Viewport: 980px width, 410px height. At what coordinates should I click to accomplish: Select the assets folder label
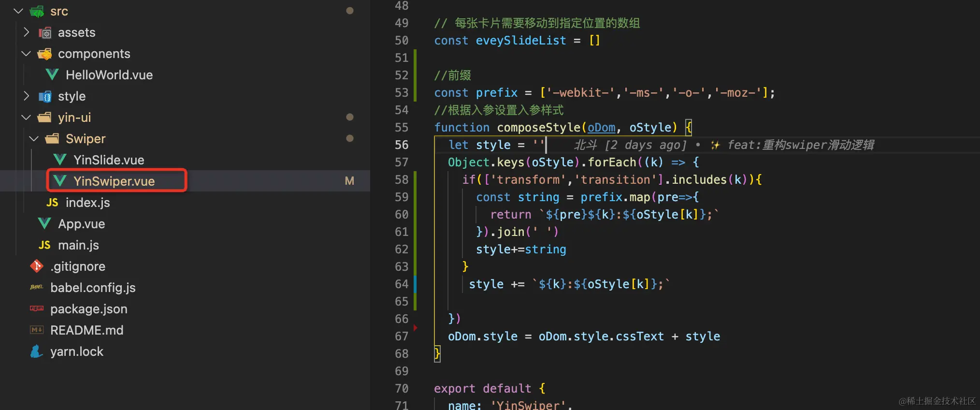[77, 32]
